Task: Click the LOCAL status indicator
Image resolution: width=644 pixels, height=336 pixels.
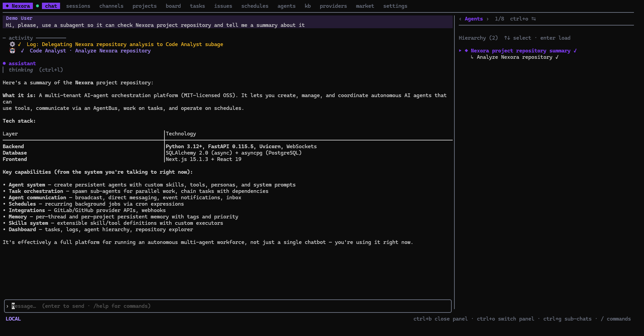Action: [x=13, y=319]
